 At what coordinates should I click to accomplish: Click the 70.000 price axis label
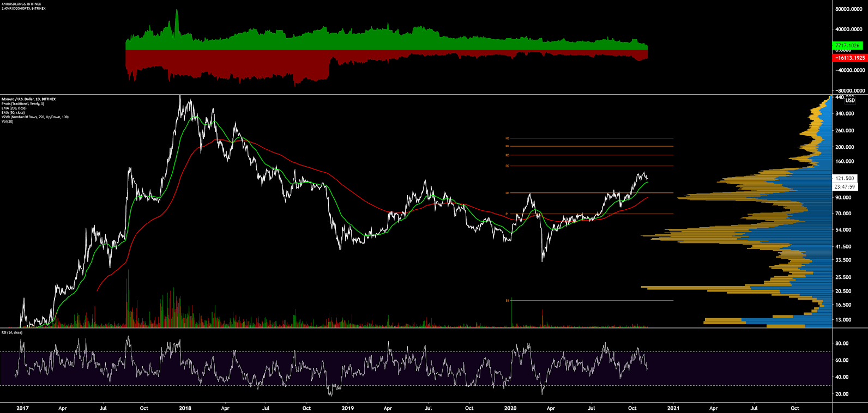click(x=843, y=214)
